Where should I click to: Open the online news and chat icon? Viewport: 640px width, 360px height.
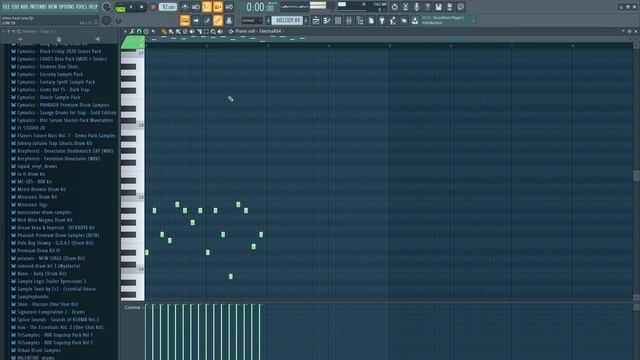tap(460, 7)
